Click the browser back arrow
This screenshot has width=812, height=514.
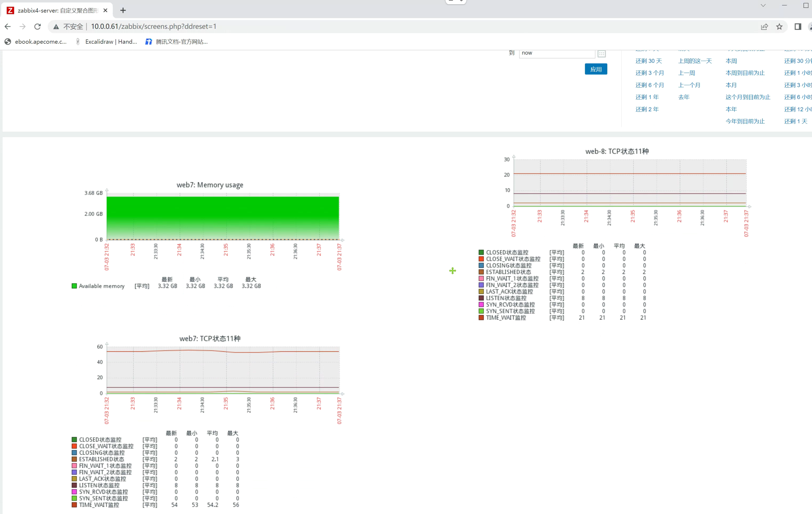[x=8, y=26]
